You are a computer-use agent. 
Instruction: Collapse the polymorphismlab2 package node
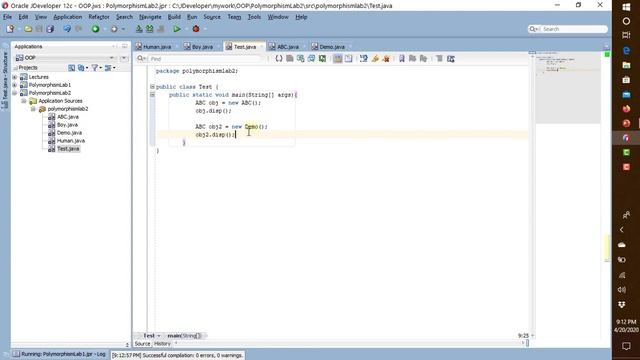point(33,109)
